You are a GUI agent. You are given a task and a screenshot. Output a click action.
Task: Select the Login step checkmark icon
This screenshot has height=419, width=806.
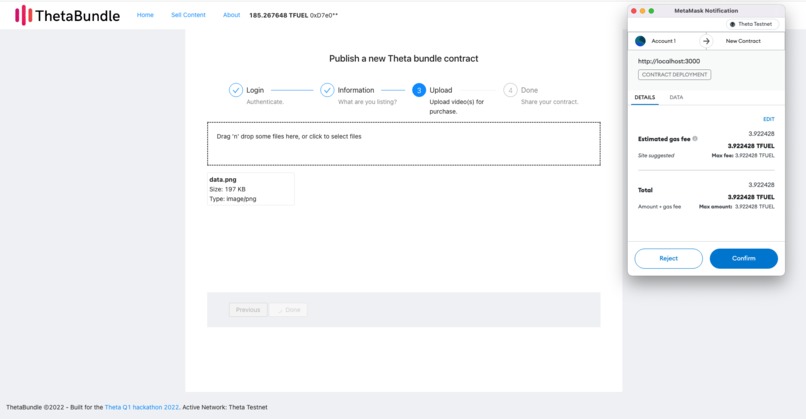tap(235, 90)
